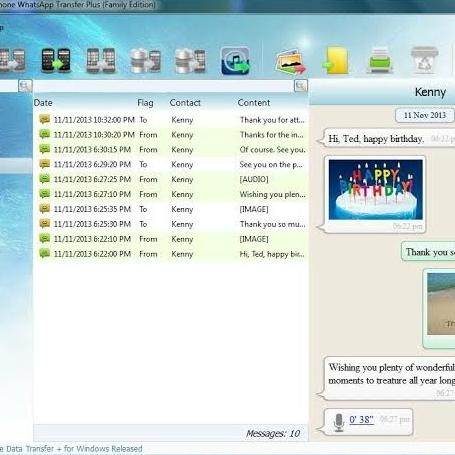Select the [IMAGE] message at 6:22:10 PM
The height and width of the screenshot is (455, 455).
(x=172, y=239)
